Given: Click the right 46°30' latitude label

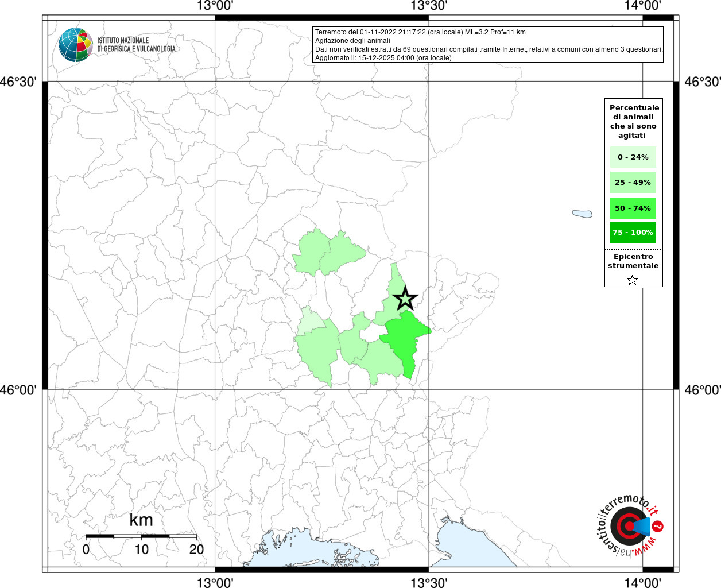Looking at the screenshot, I should [702, 82].
